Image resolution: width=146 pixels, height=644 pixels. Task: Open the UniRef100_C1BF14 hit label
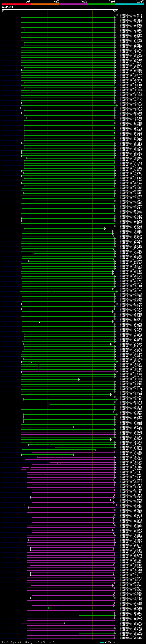coord(131,17)
